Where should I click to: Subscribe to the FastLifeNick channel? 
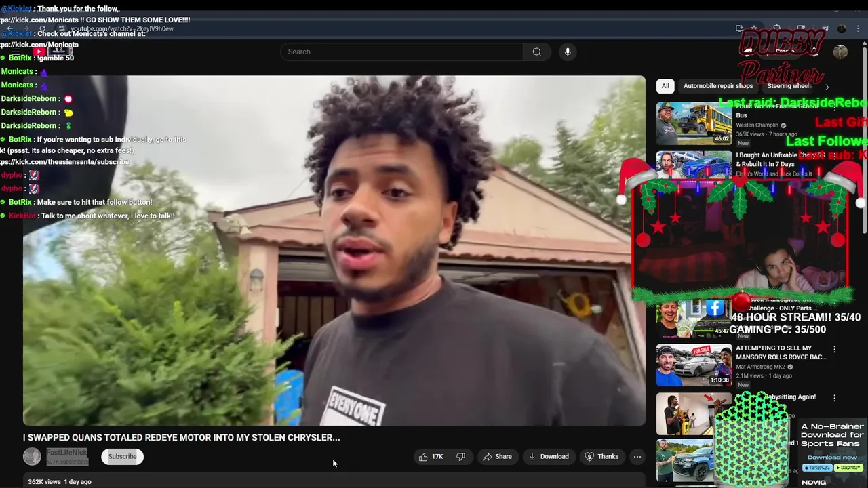tap(123, 457)
